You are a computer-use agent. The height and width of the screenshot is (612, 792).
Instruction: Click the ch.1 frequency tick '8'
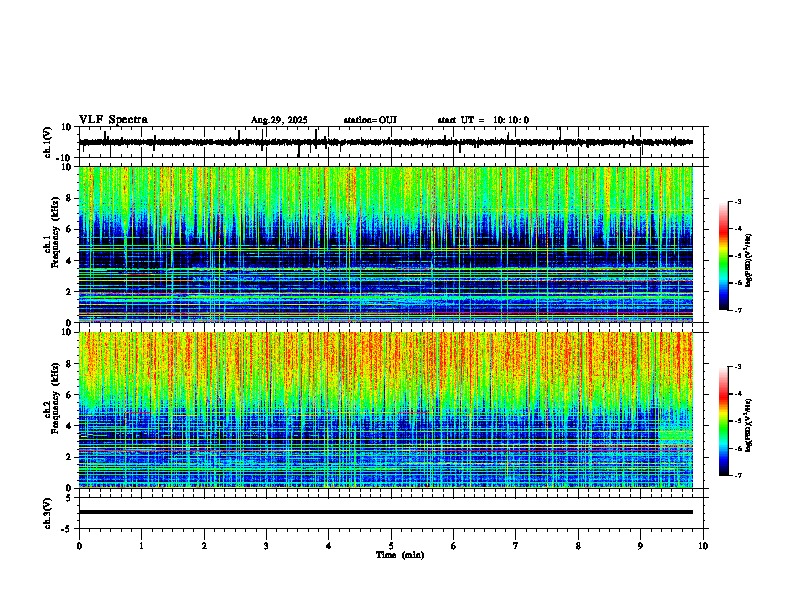69,198
